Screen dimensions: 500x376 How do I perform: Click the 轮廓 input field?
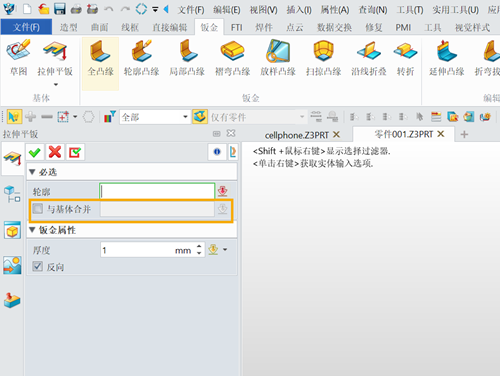[157, 191]
